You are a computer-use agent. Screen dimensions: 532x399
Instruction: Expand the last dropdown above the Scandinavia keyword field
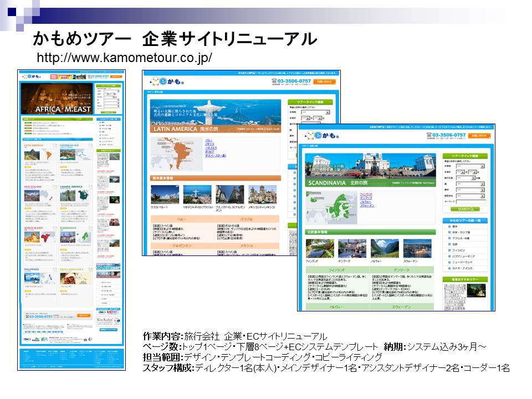pyautogui.click(x=470, y=196)
